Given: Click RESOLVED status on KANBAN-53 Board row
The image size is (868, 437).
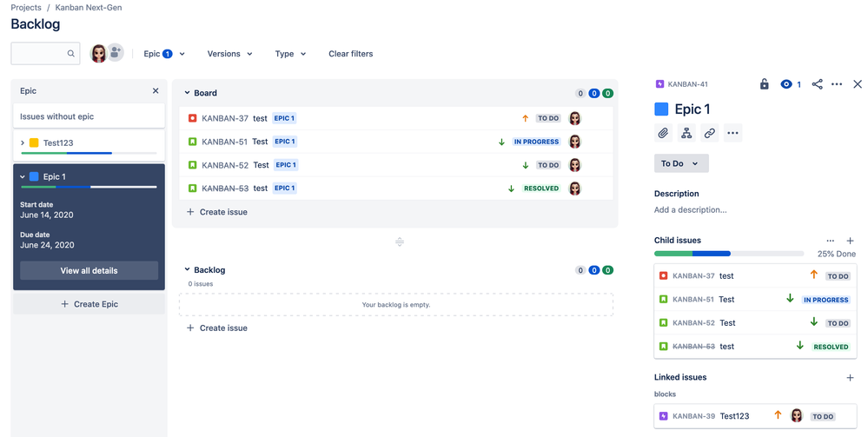Looking at the screenshot, I should pos(541,189).
